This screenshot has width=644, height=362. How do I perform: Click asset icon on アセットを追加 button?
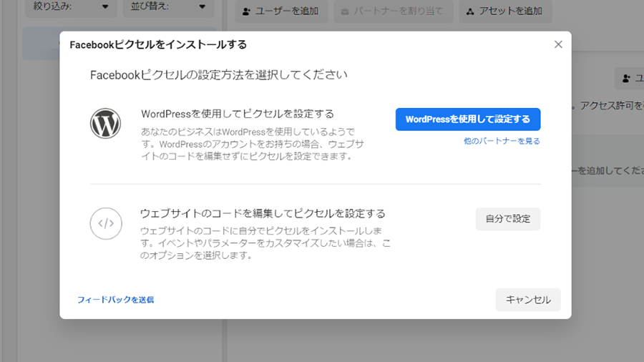470,11
